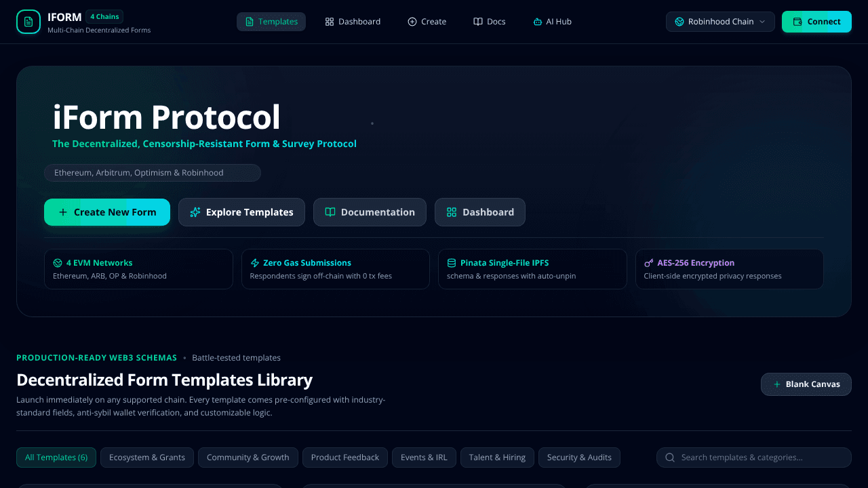Click the iForm document logo icon
The width and height of the screenshot is (868, 488).
28,22
